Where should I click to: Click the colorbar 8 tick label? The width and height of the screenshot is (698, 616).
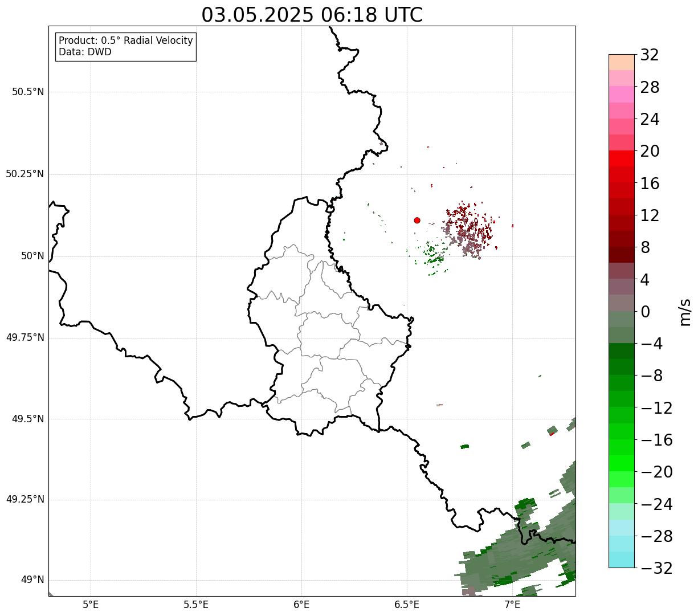tap(645, 248)
